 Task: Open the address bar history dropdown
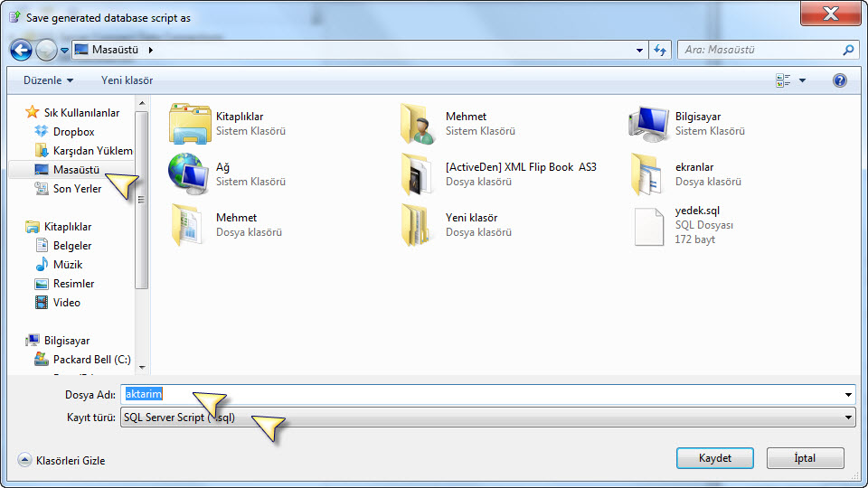point(639,50)
